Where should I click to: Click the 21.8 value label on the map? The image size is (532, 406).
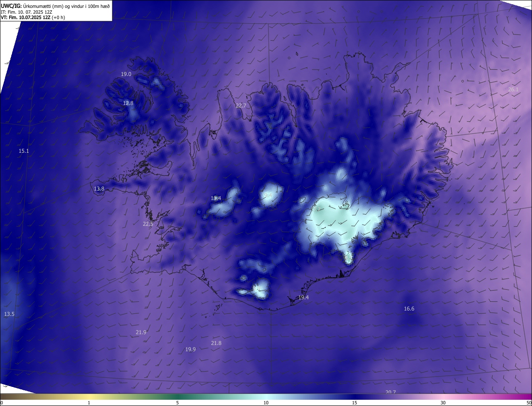216,343
